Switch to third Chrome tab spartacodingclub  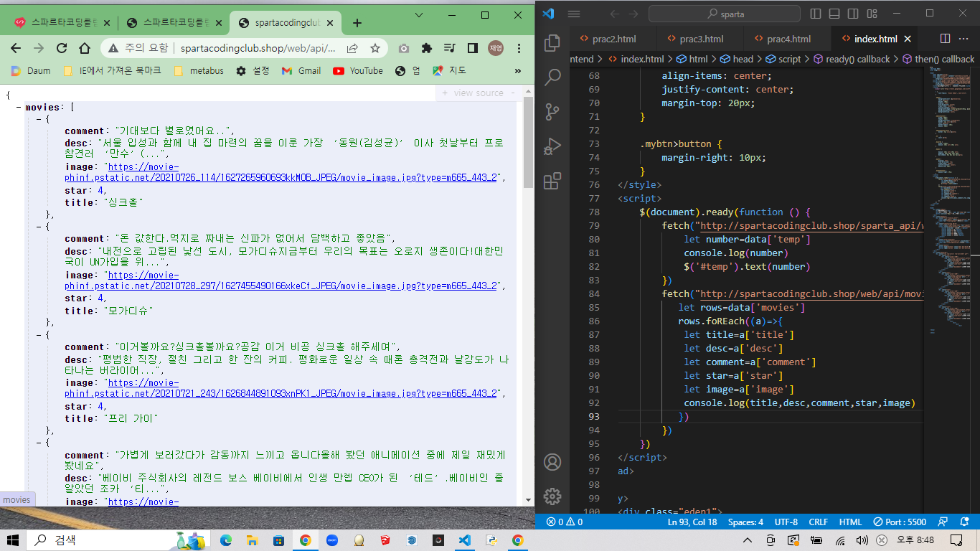[x=287, y=23]
